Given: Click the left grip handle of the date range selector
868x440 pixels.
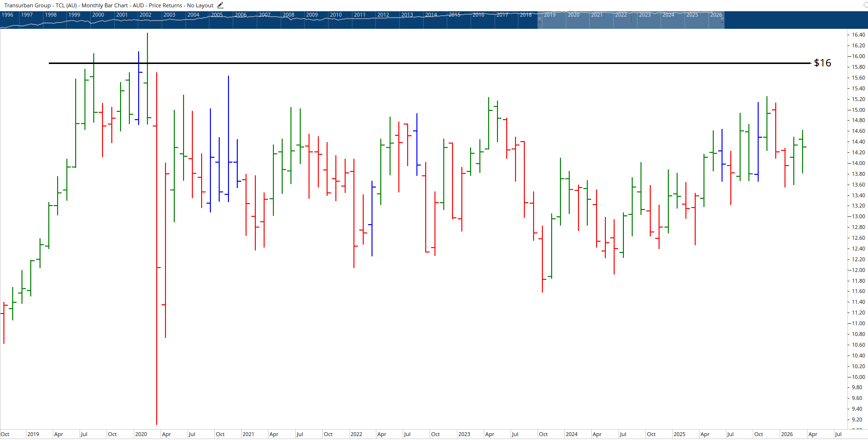Looking at the screenshot, I should 538,20.
